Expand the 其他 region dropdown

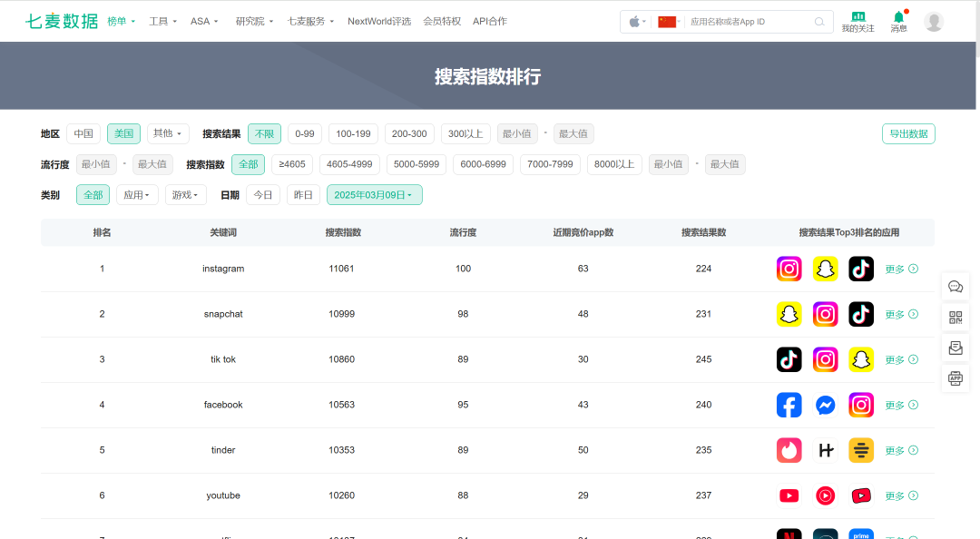click(168, 133)
